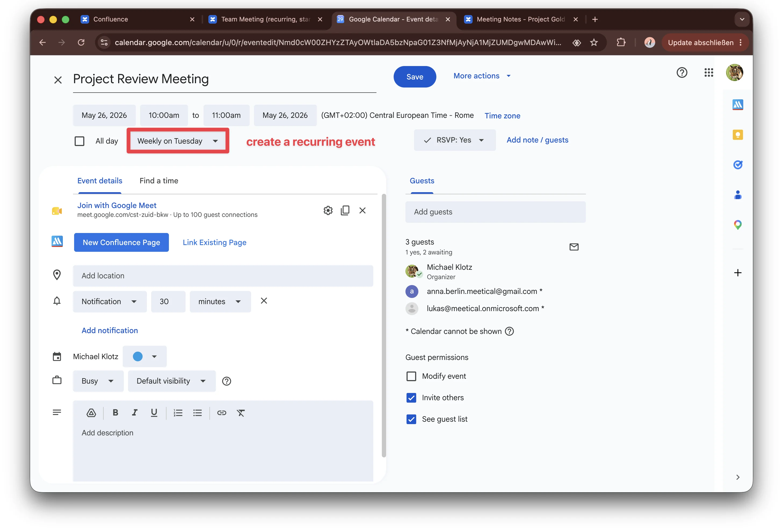Click the Add guests input field
The image size is (783, 532).
click(x=495, y=212)
